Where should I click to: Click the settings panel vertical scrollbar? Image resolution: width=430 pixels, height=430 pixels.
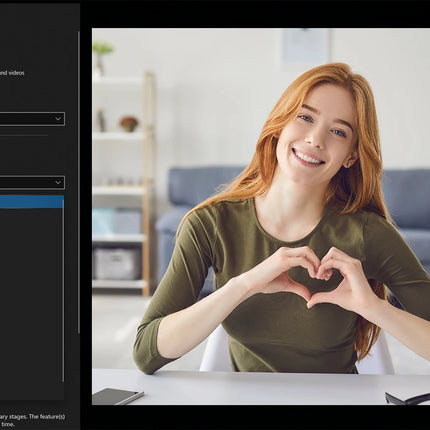(x=79, y=182)
